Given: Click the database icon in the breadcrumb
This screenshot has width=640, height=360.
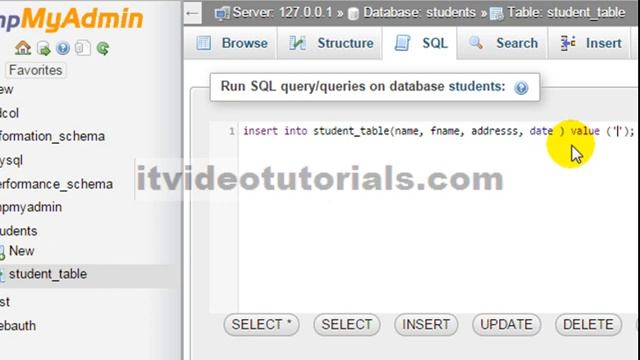Looking at the screenshot, I should point(353,14).
